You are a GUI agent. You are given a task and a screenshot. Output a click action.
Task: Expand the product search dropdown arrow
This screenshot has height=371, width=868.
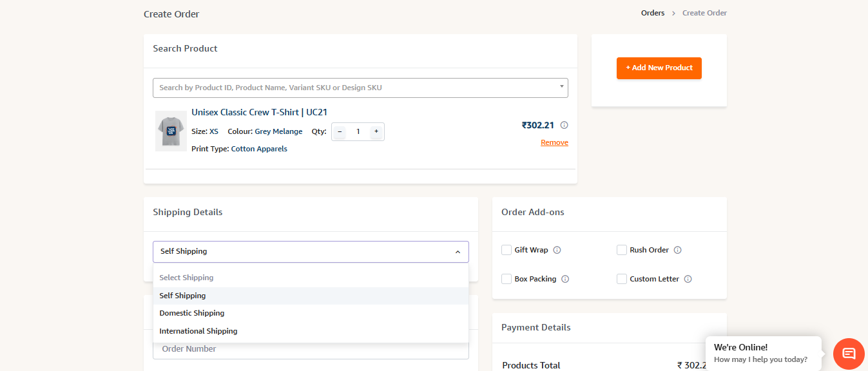(561, 86)
